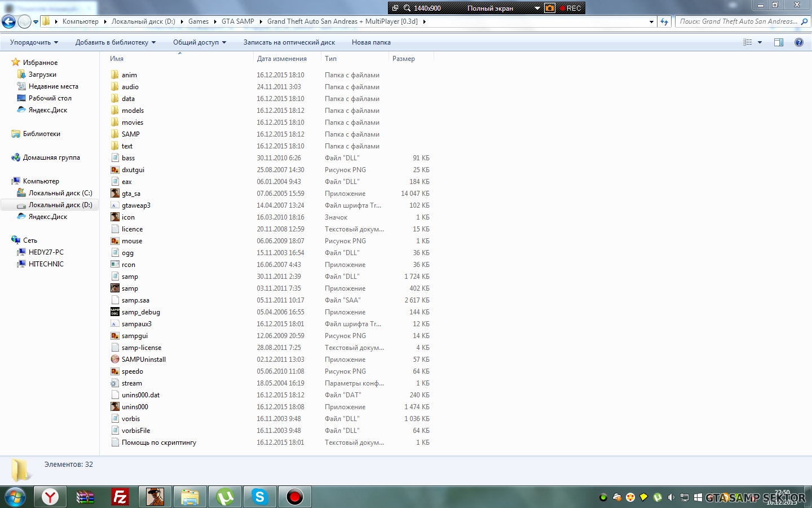This screenshot has width=812, height=508.
Task: Select Избранное in the navigation pane
Action: [40, 63]
